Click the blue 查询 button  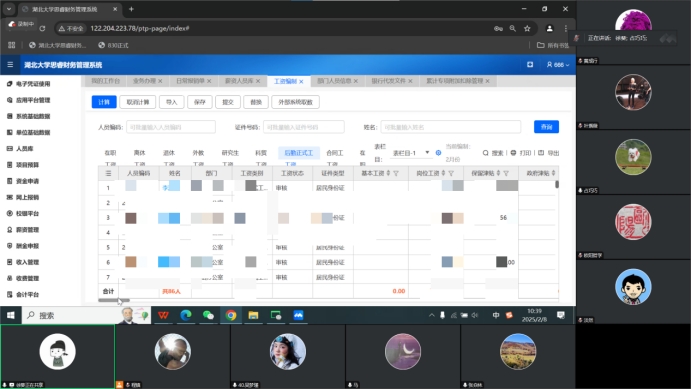point(546,127)
